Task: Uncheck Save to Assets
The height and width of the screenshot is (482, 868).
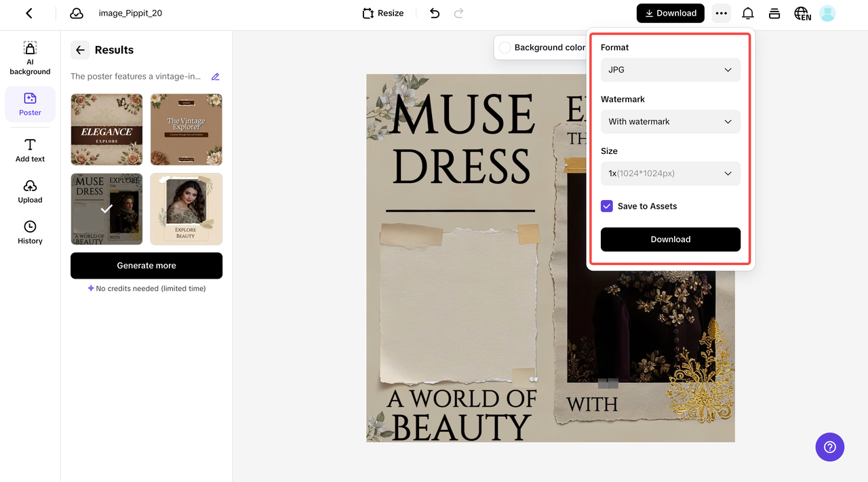Action: (606, 206)
